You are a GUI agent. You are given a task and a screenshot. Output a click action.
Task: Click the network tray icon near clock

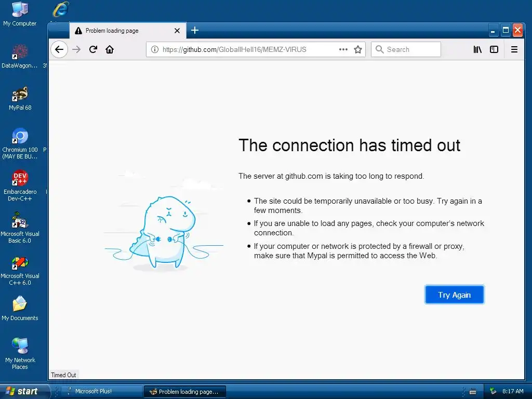(x=493, y=391)
